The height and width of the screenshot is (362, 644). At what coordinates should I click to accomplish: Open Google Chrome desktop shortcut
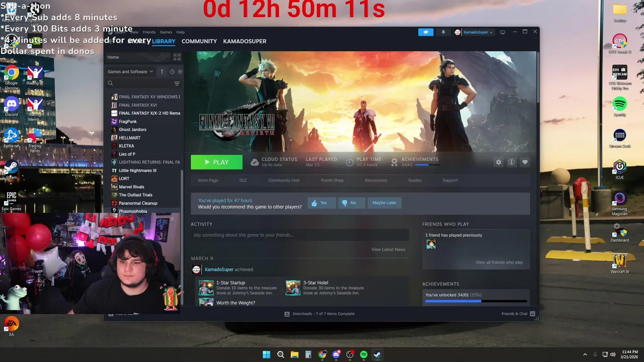pyautogui.click(x=11, y=78)
